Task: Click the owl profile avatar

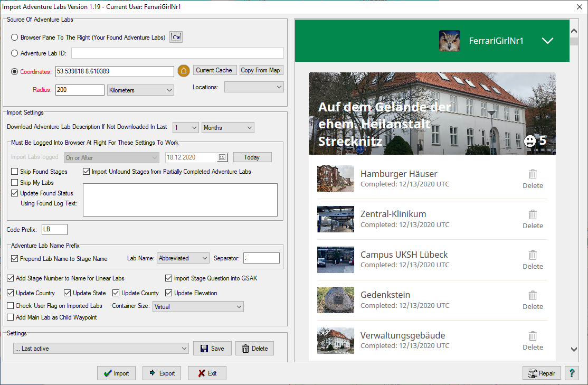Action: pyautogui.click(x=450, y=41)
